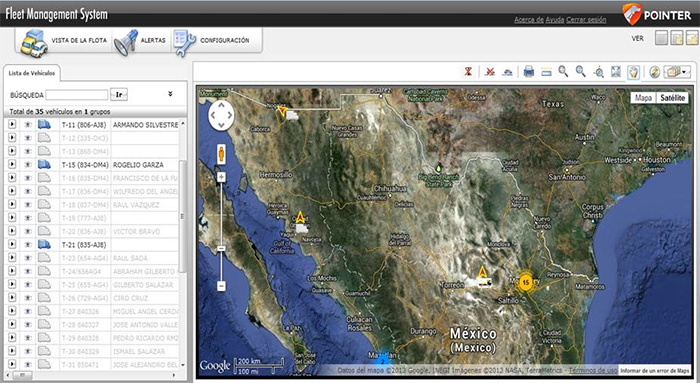Image resolution: width=700 pixels, height=383 pixels.
Task: Focus the Búsqueda search field
Action: click(77, 95)
